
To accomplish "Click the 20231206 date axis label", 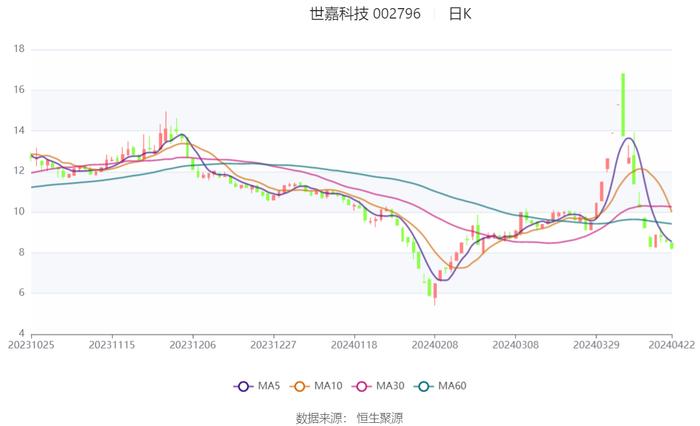I will coord(193,345).
